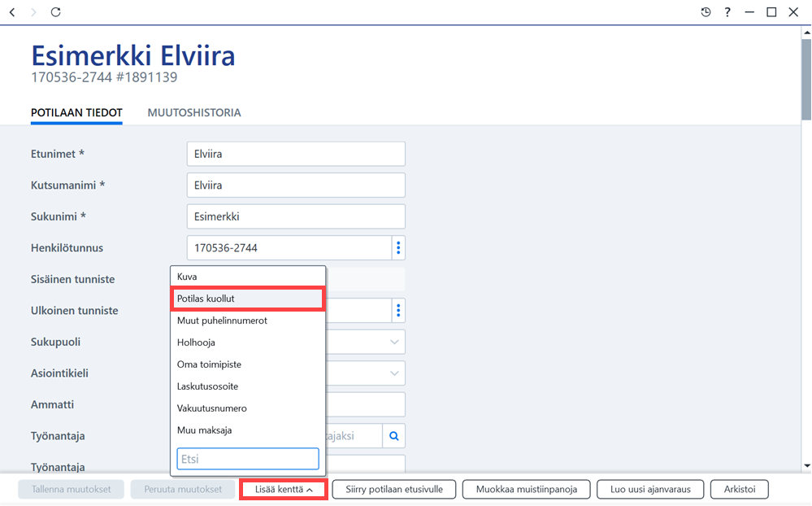Click the Arkistoi button

[x=740, y=490]
